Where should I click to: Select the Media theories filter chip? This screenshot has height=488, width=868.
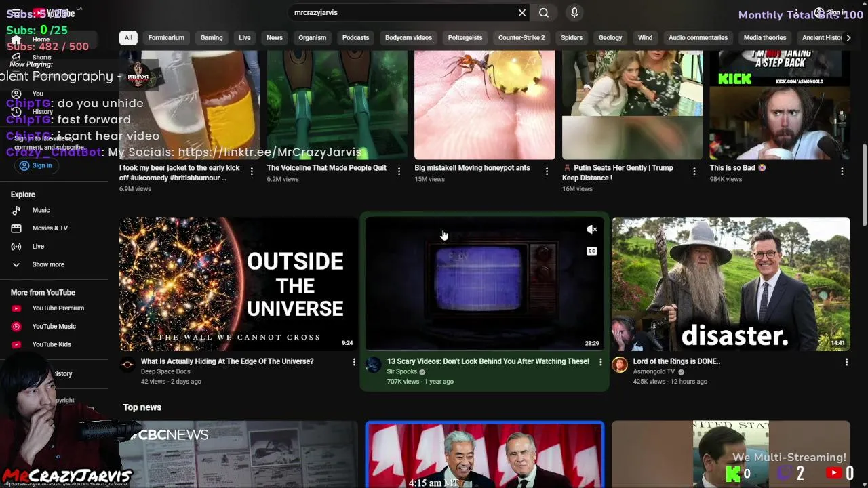[x=765, y=38]
